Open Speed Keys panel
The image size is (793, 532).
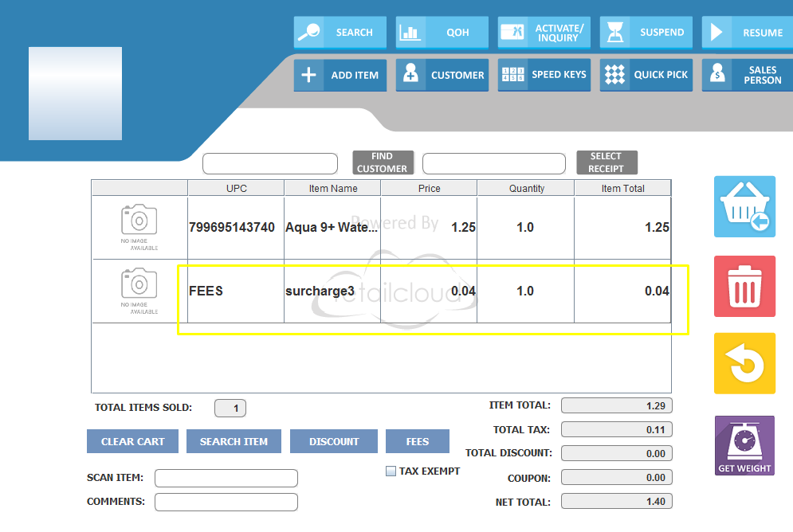click(x=544, y=75)
